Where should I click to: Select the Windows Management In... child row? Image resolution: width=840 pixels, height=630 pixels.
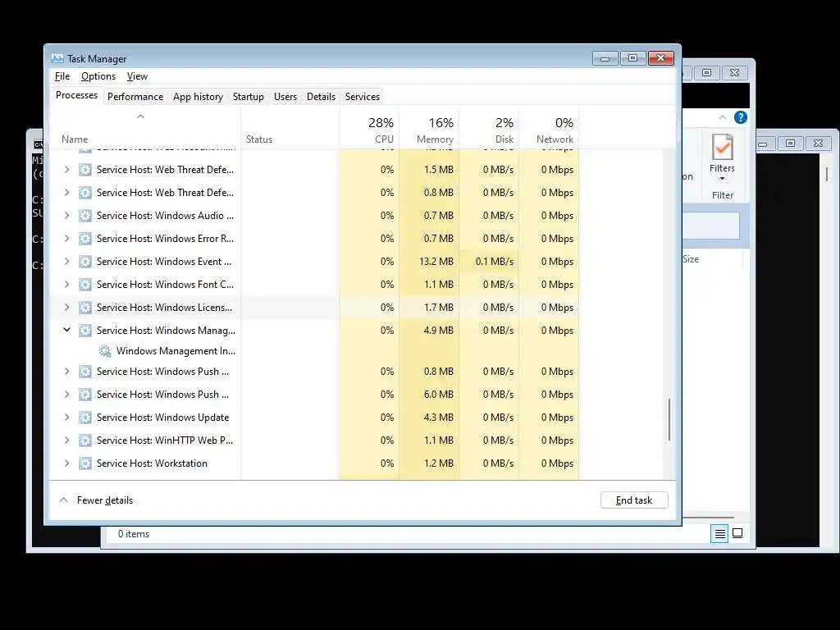click(176, 351)
